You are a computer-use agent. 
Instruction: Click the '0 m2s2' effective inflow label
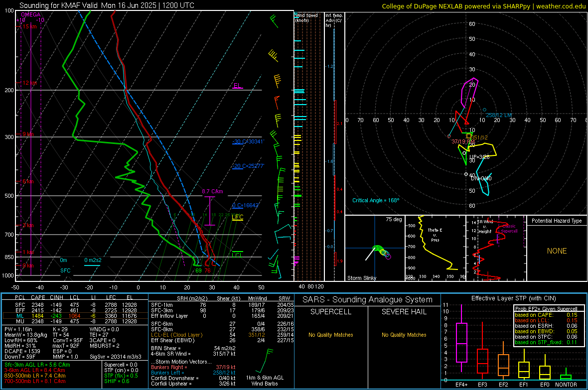coord(93,260)
